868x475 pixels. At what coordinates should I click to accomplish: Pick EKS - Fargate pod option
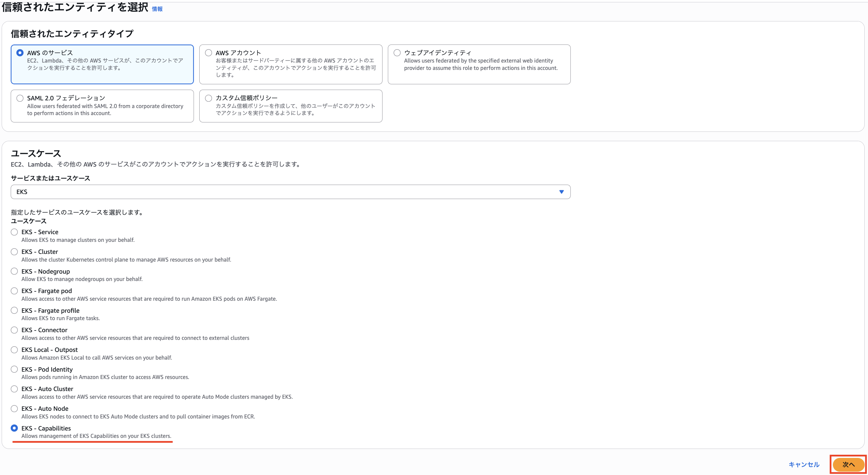coord(14,291)
